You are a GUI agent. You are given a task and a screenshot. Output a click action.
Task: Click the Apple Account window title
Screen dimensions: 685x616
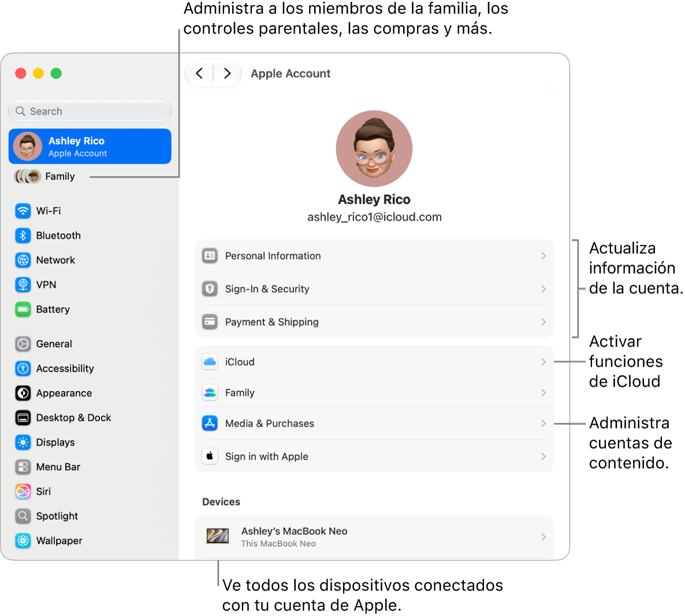pos(291,74)
